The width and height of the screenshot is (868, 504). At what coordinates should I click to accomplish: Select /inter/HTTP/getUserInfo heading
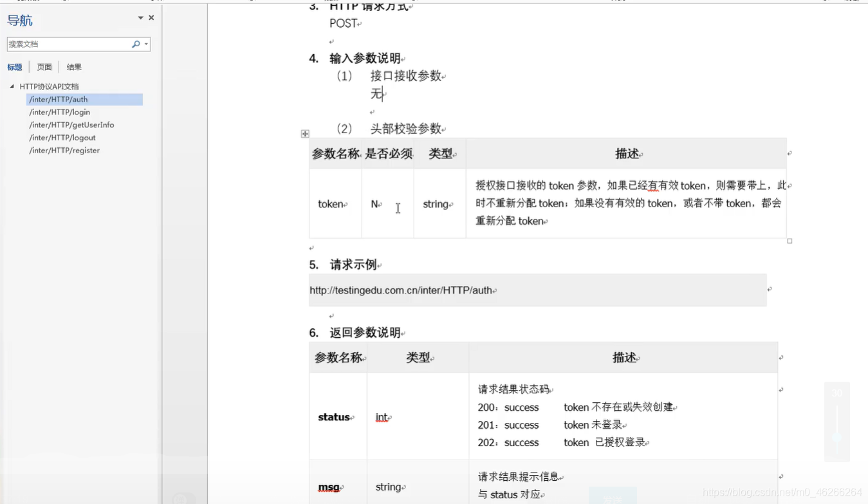71,125
